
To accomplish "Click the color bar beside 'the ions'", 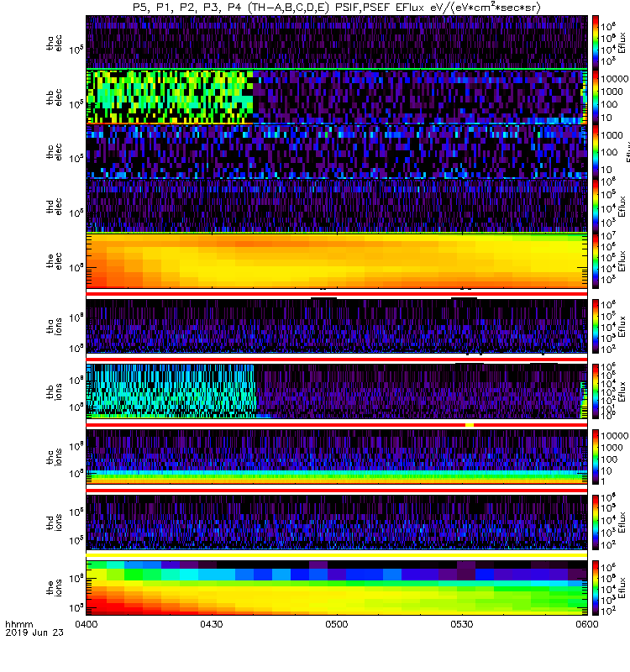I will tap(596, 587).
